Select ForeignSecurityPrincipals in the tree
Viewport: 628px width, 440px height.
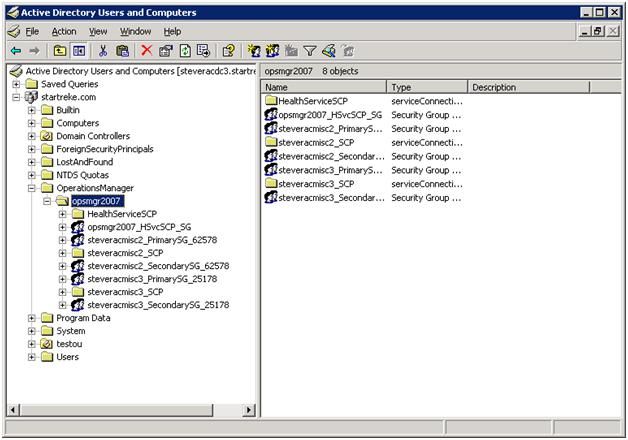(105, 149)
